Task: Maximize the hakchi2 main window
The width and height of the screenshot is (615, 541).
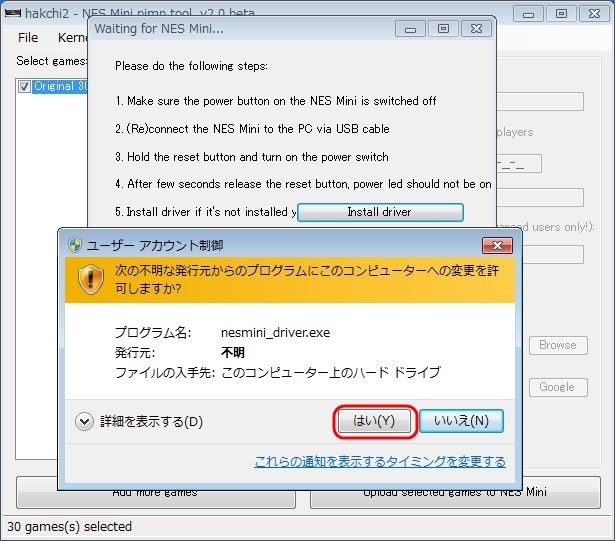Action: click(x=561, y=14)
